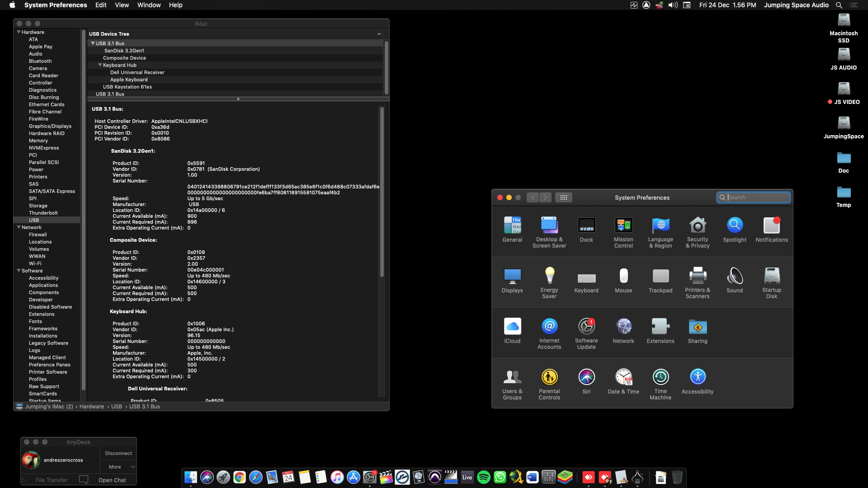Open the Window menu
Image resolution: width=868 pixels, height=488 pixels.
click(149, 5)
